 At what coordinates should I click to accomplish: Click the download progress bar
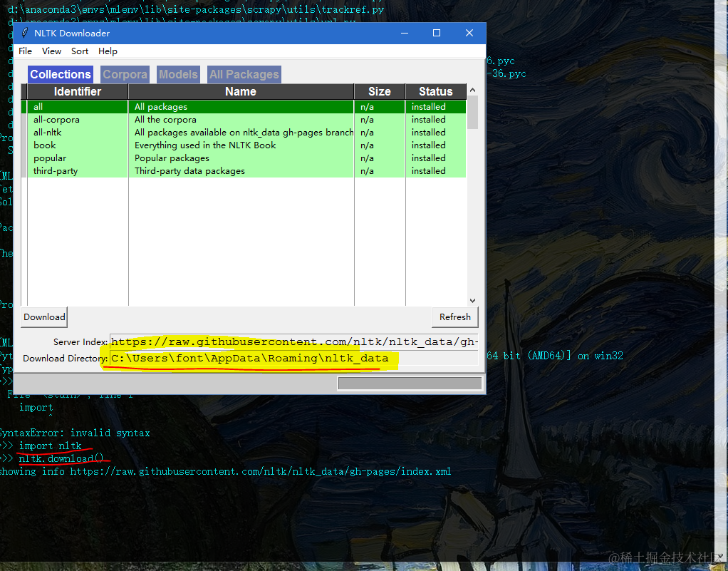[x=410, y=384]
